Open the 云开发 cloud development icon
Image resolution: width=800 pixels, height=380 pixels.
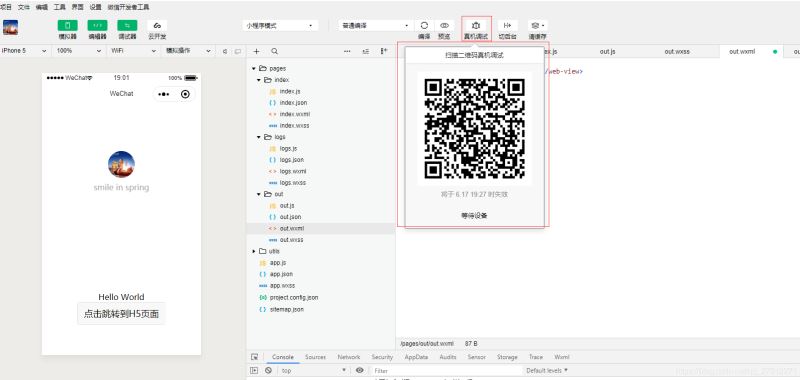[157, 26]
